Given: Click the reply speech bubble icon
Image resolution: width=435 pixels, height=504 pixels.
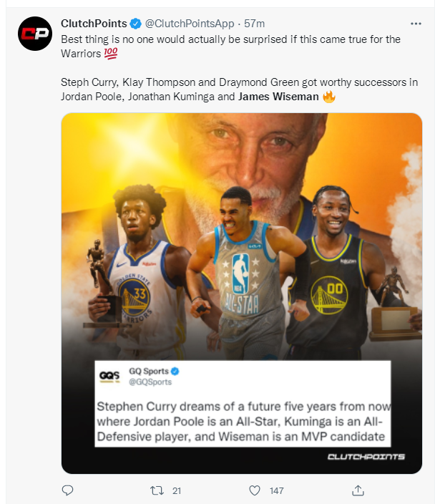Looking at the screenshot, I should [x=67, y=490].
